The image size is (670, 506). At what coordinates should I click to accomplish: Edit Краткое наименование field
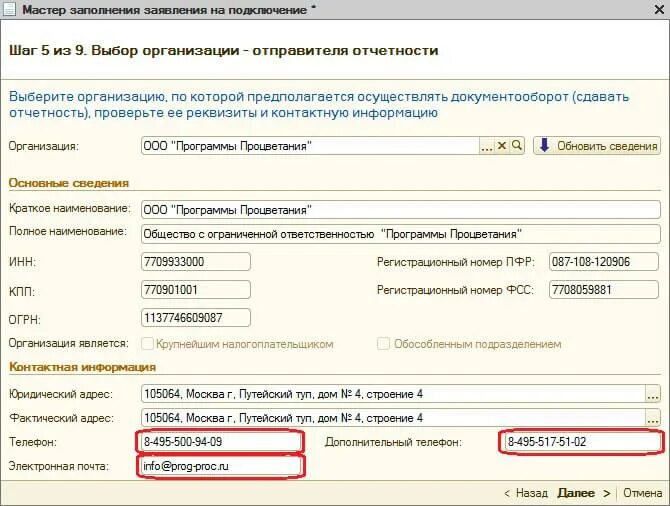(401, 210)
